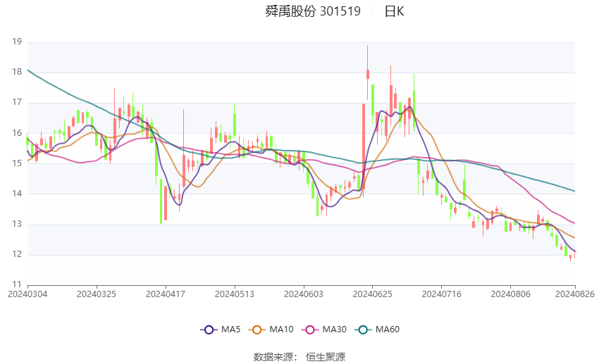Toggle the MA5 legend marker
Viewport: 599px width, 364px height.
[209, 330]
